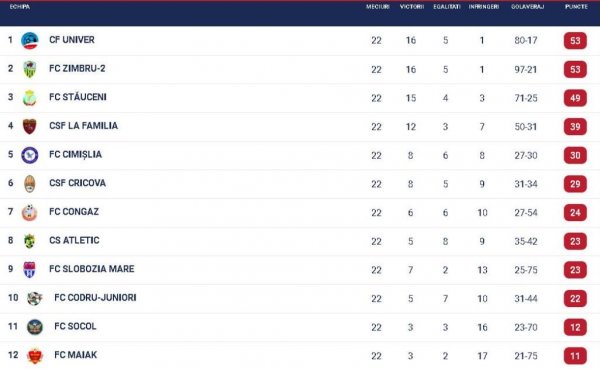Click CF Univer's red 53 points badge

click(x=575, y=41)
